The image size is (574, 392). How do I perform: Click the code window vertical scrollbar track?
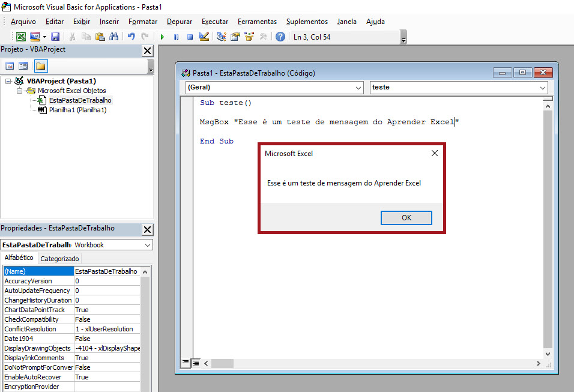coord(548,229)
